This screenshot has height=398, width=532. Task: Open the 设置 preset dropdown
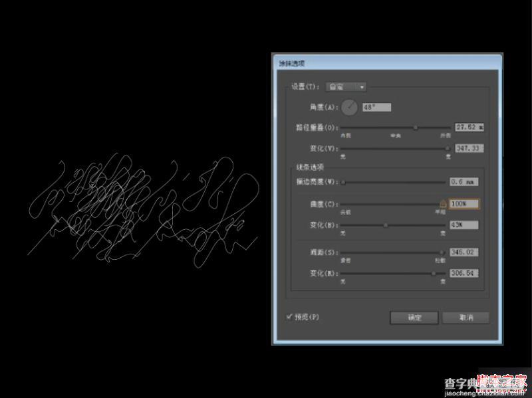(x=345, y=87)
